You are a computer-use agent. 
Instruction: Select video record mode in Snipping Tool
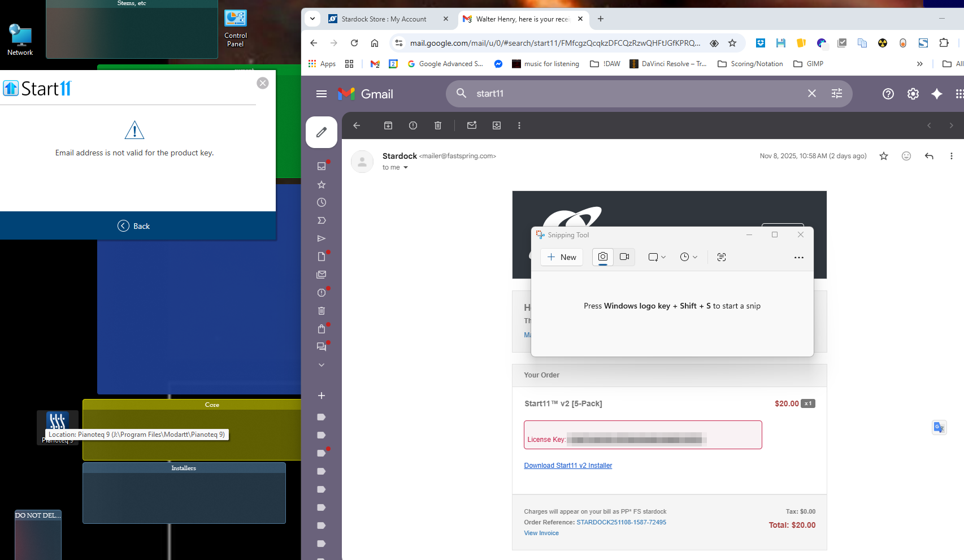[624, 257]
